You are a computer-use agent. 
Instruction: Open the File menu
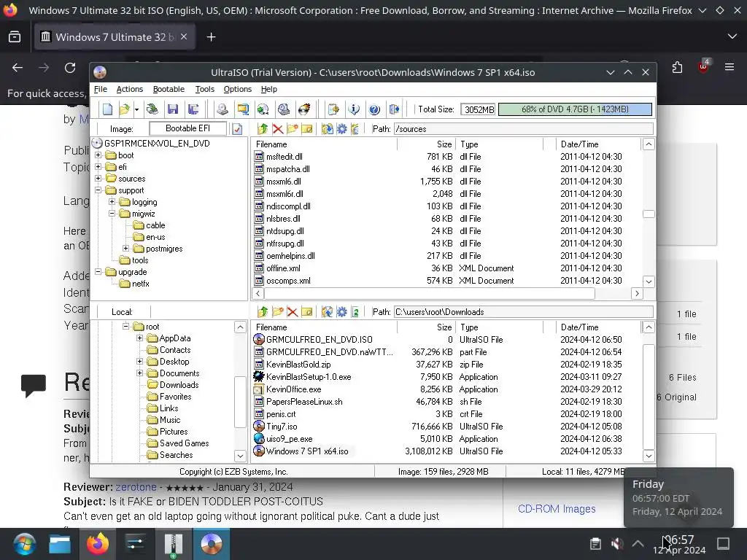pos(101,89)
